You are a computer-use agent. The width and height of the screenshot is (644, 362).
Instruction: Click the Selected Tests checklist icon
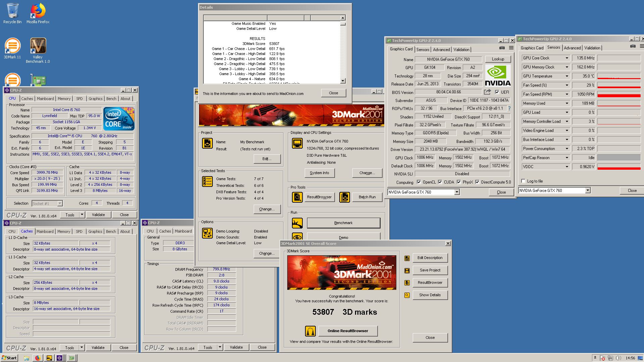207,182
